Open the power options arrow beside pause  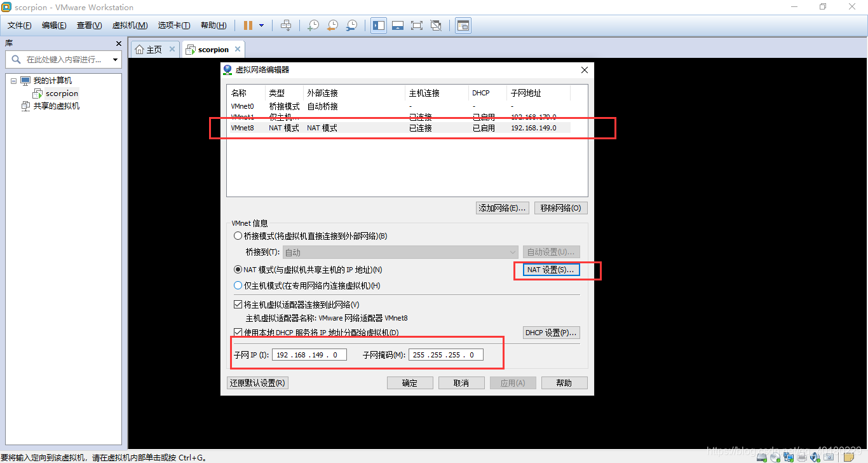261,25
